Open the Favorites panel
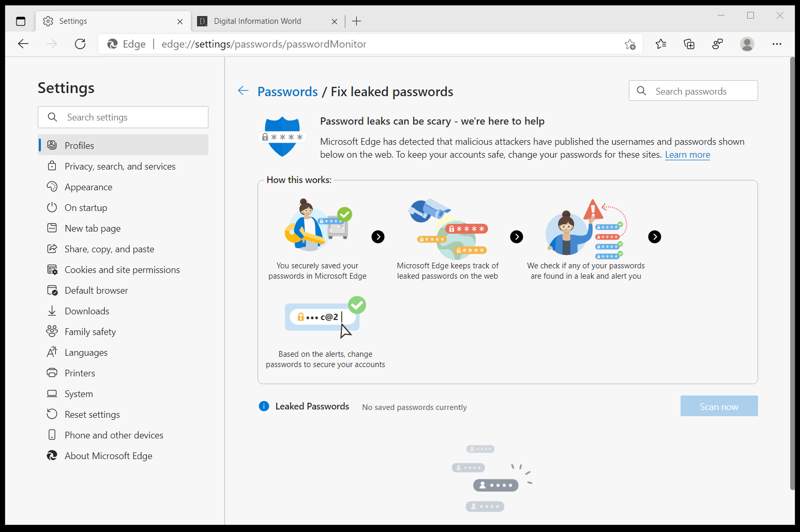Image resolution: width=800 pixels, height=532 pixels. (x=660, y=44)
